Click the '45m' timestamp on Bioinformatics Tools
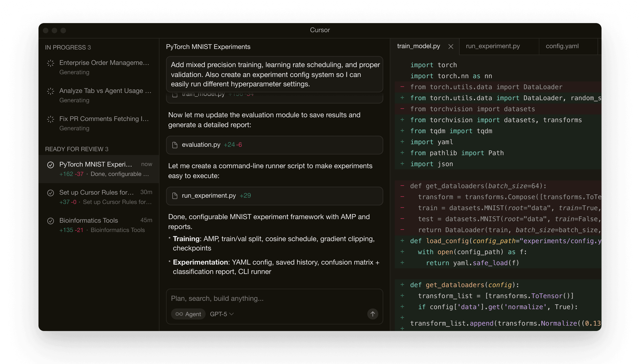640x364 pixels. pyautogui.click(x=146, y=220)
